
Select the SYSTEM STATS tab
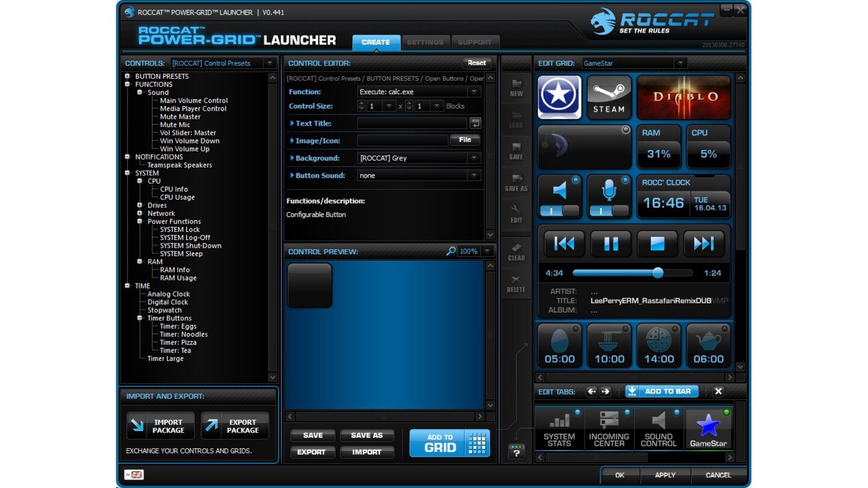click(559, 429)
